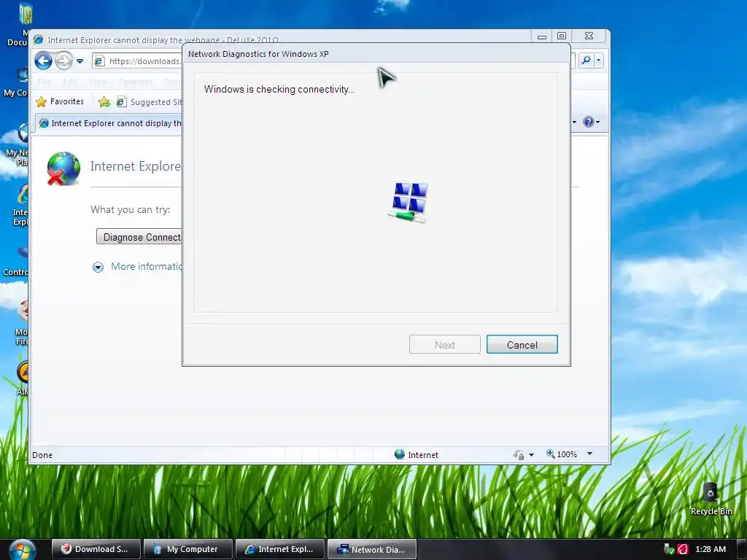Click the red tray icon beside the clock
747x560 pixels.
(x=683, y=549)
